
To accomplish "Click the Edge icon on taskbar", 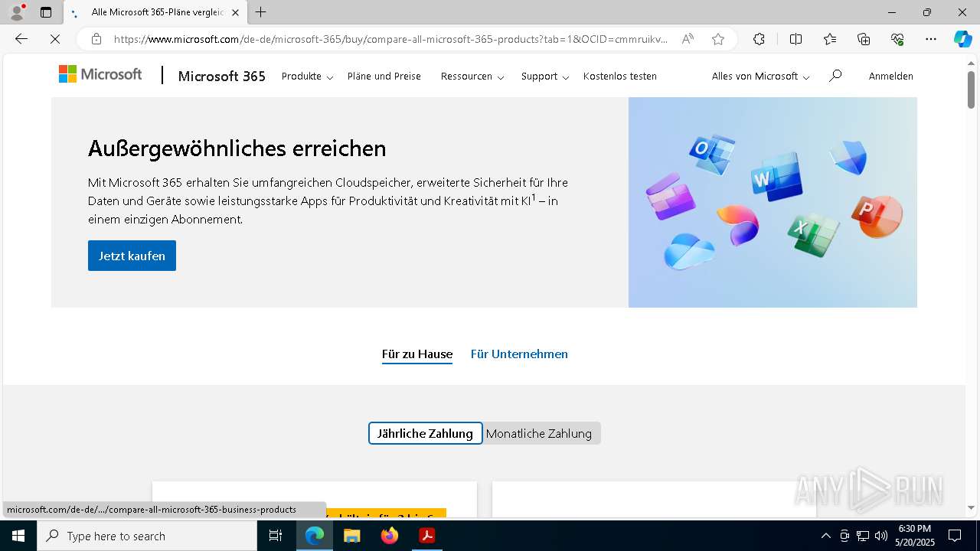I will 315,536.
